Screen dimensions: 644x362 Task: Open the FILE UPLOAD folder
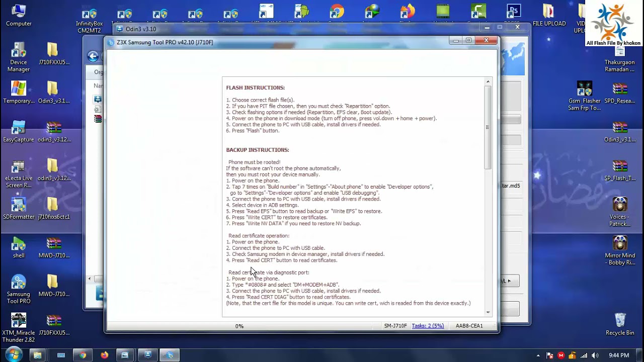549,15
